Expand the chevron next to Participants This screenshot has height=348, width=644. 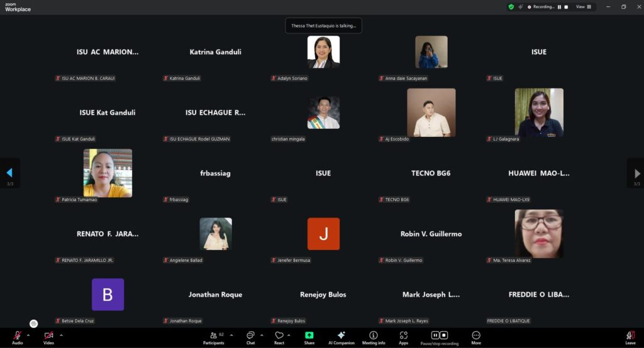[231, 335]
